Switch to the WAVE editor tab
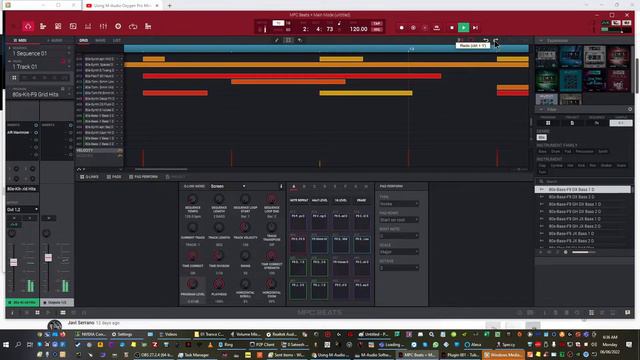640x360 pixels. pos(100,40)
